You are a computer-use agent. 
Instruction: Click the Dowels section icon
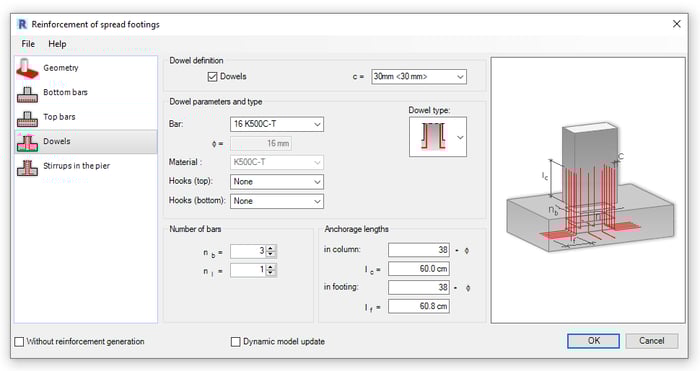[28, 142]
